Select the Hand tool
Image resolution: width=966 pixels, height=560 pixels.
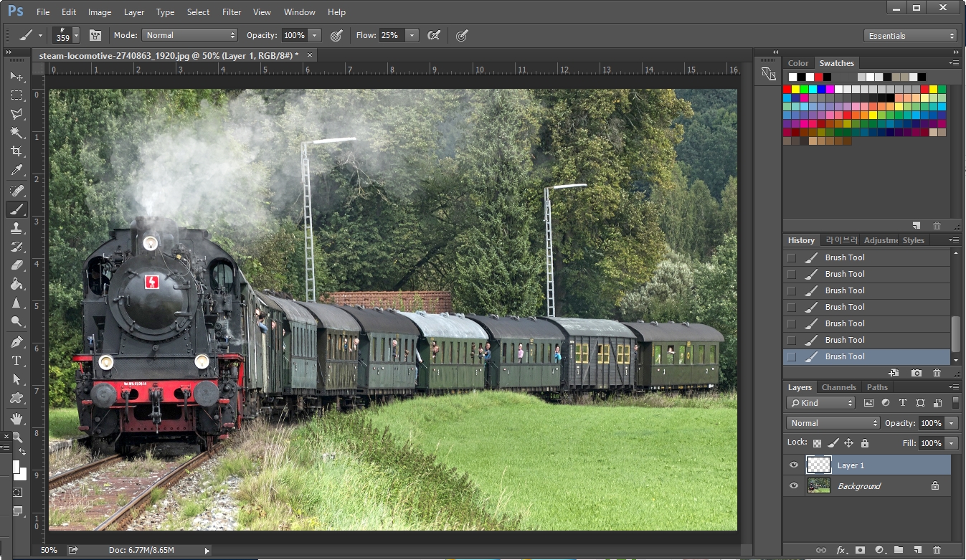point(17,419)
